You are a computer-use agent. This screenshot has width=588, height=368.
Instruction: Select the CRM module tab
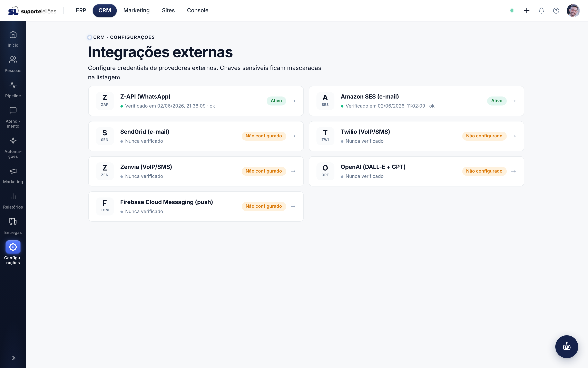[x=105, y=10]
